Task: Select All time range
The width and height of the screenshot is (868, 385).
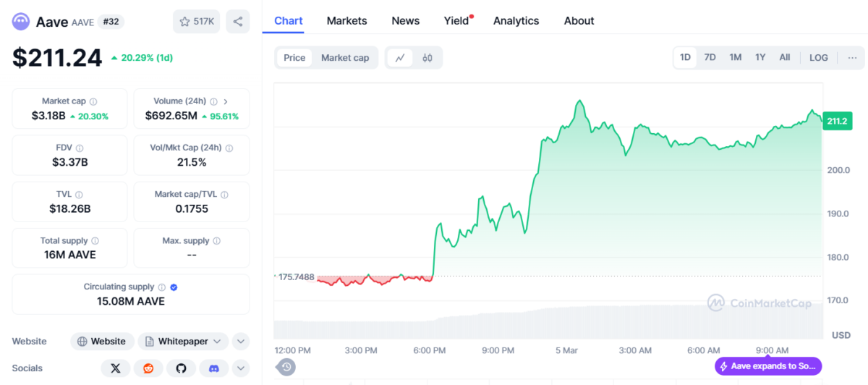Action: 785,57
